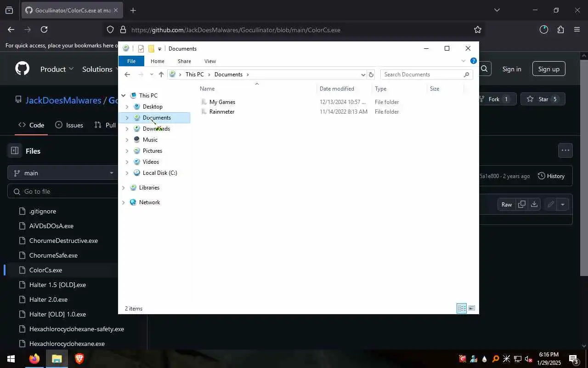Expand the ribbon with the chevron
588x368 pixels.
[463, 61]
